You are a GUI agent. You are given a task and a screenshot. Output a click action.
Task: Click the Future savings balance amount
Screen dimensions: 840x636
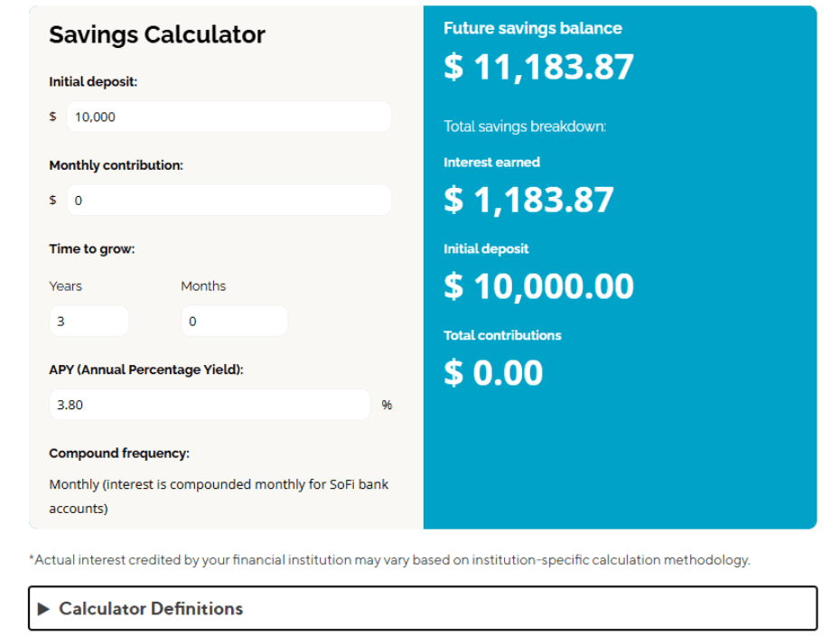click(x=538, y=68)
